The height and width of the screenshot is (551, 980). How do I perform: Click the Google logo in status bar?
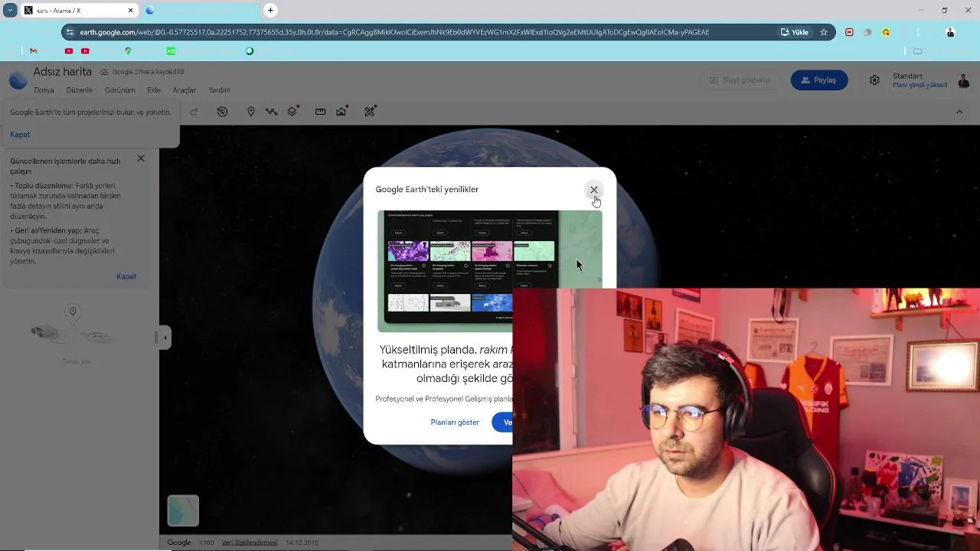click(x=179, y=543)
